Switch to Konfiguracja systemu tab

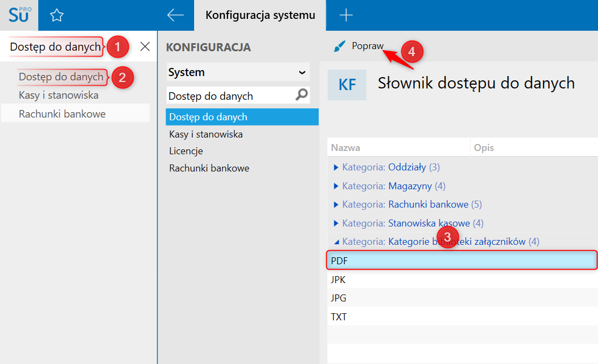(260, 15)
